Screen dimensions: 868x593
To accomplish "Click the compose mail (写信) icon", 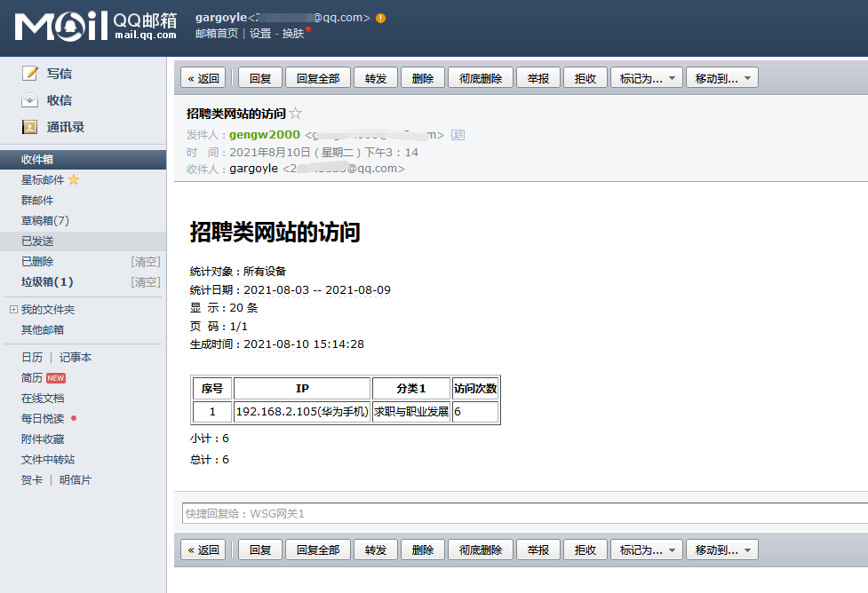I will (x=30, y=73).
